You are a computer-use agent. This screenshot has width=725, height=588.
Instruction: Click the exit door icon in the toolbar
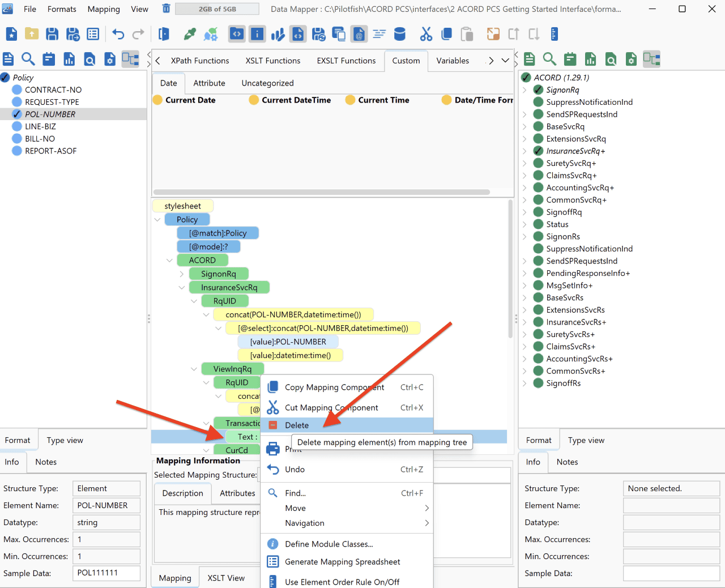pos(164,34)
